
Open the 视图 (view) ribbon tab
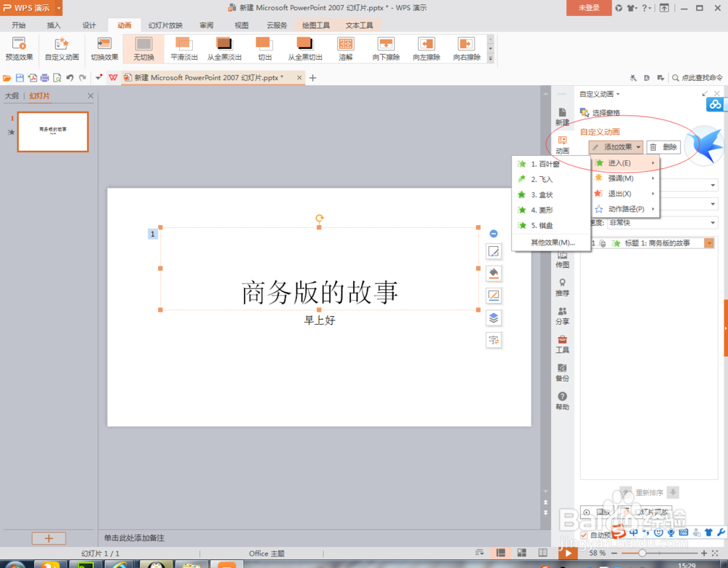(x=242, y=24)
